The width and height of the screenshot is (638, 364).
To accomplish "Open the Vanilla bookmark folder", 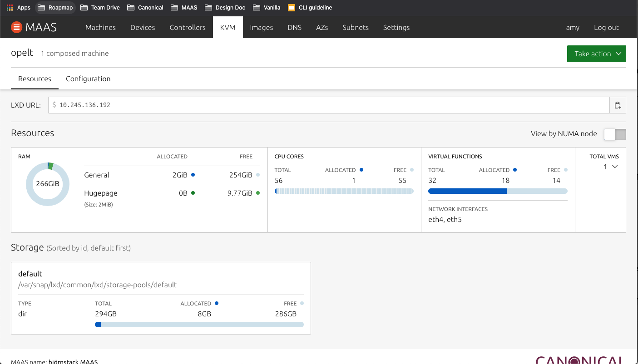I will pos(267,8).
